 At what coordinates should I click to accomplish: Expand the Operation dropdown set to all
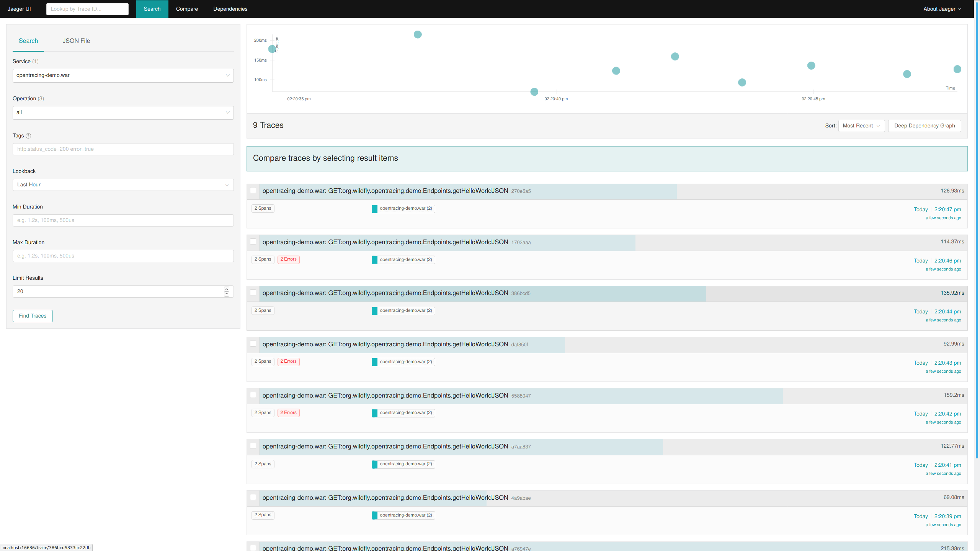pyautogui.click(x=123, y=112)
